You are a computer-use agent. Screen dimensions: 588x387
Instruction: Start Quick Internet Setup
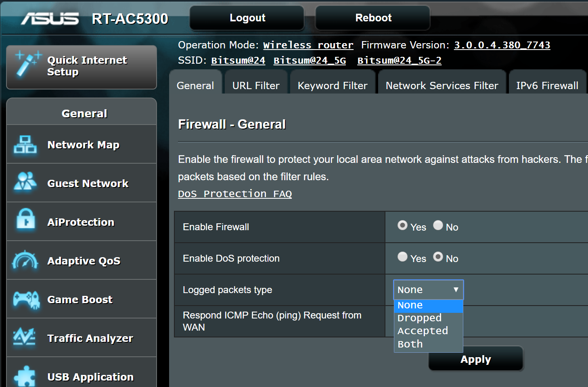[82, 67]
